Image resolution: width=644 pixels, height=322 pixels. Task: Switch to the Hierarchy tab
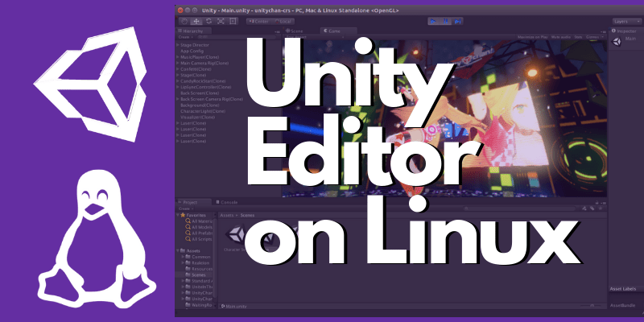tap(192, 31)
